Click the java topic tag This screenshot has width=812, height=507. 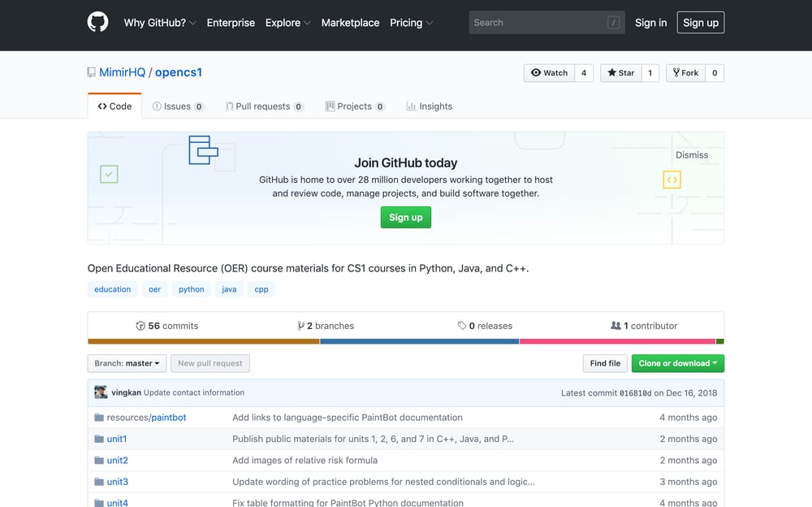[229, 289]
